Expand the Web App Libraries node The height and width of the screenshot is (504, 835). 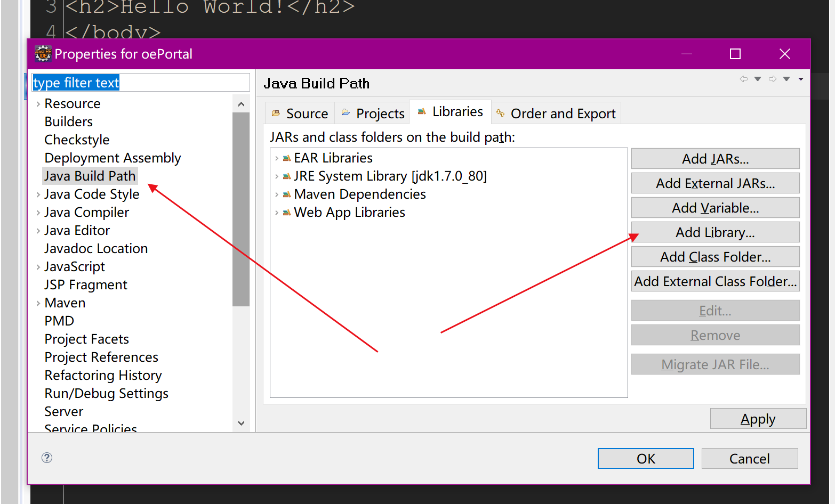(277, 213)
